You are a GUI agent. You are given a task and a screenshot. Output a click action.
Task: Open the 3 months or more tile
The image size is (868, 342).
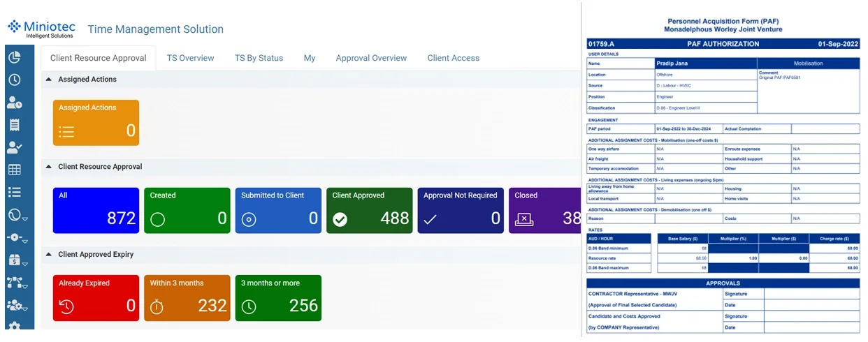coord(278,298)
